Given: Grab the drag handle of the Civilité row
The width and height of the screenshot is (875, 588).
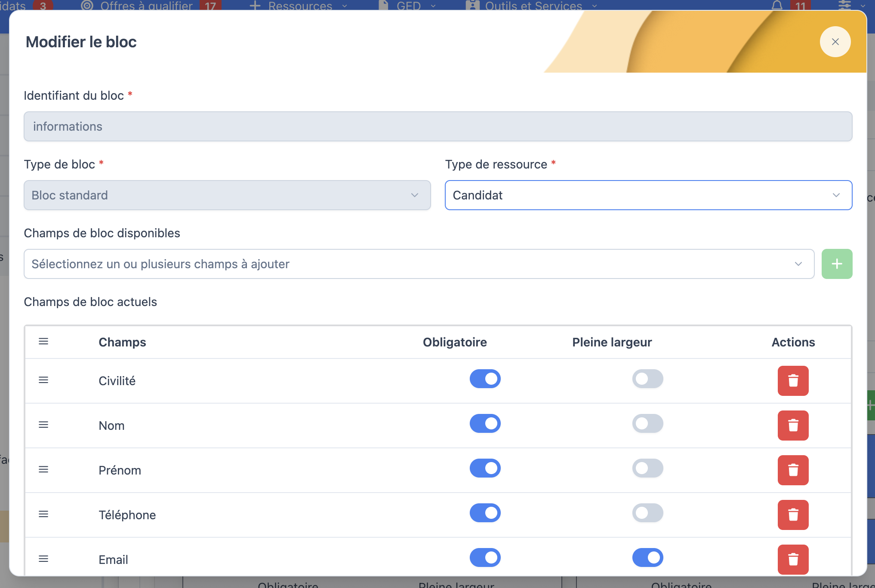Looking at the screenshot, I should 43,380.
